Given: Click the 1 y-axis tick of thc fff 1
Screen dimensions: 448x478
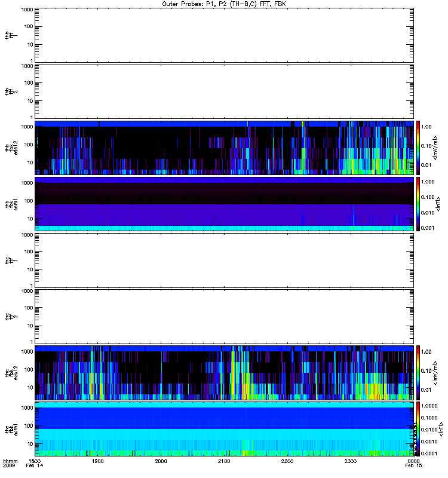Looking at the screenshot, I should pyautogui.click(x=32, y=286).
